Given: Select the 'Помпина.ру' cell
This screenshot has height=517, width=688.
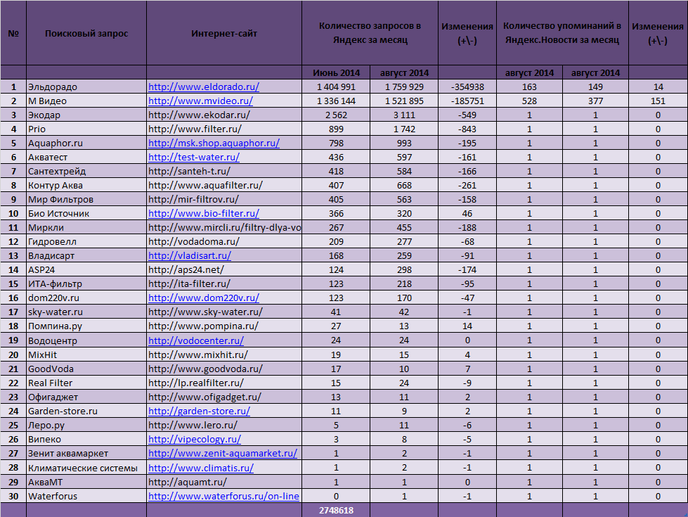Looking at the screenshot, I should pos(86,326).
